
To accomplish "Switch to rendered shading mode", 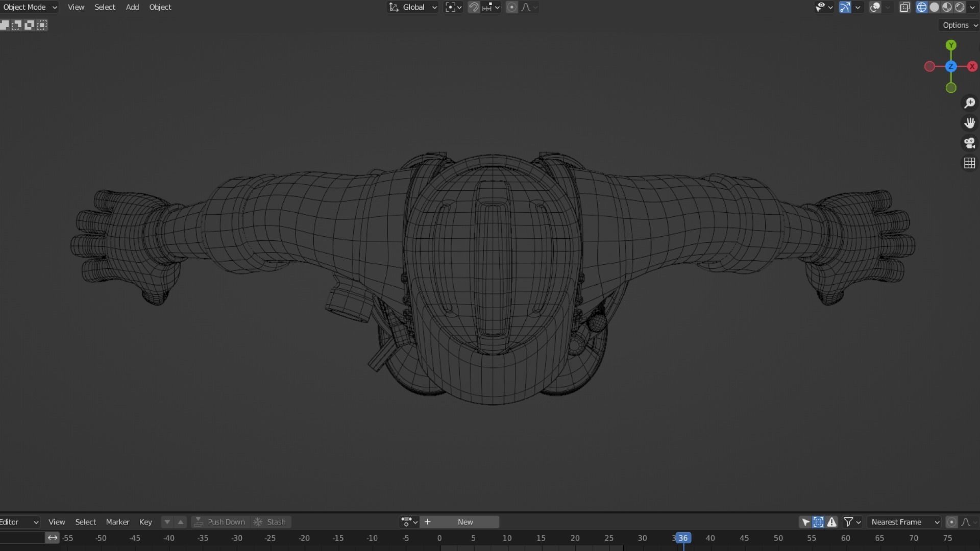I will 960,7.
